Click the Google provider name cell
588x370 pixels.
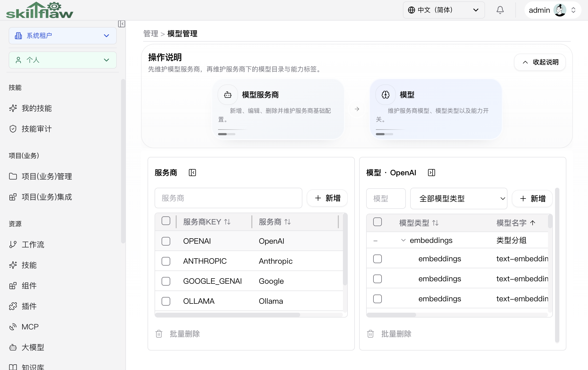(x=271, y=281)
